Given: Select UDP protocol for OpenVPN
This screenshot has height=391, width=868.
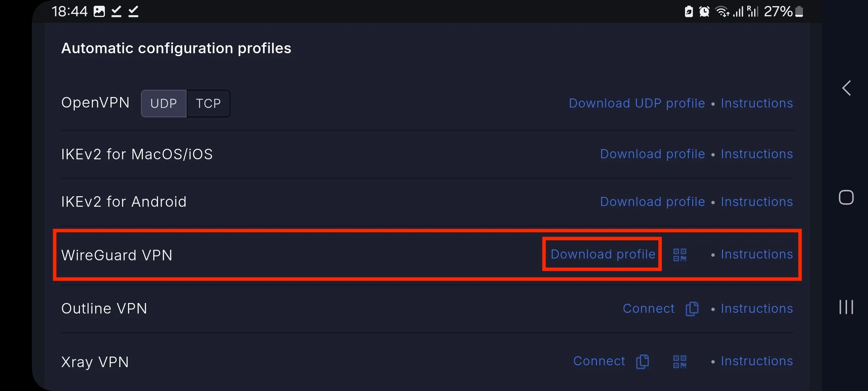Looking at the screenshot, I should pyautogui.click(x=164, y=104).
